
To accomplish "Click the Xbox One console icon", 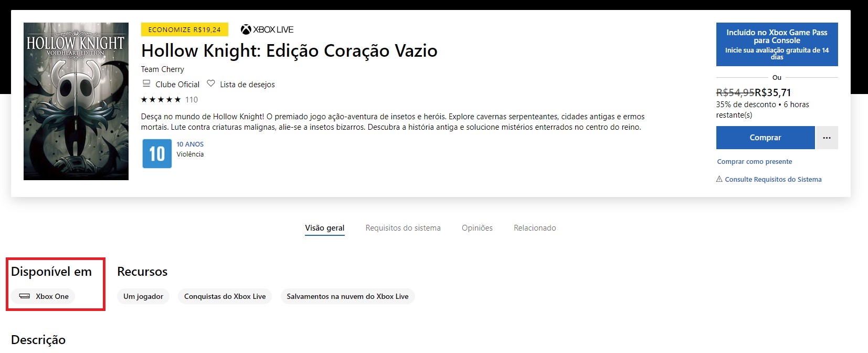I will click(25, 296).
